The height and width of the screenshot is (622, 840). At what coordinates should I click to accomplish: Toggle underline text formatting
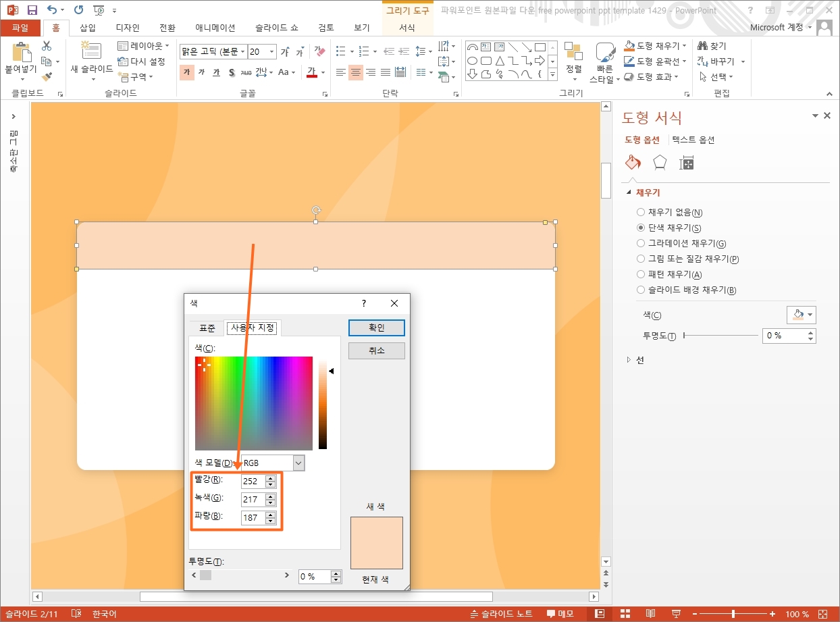216,72
